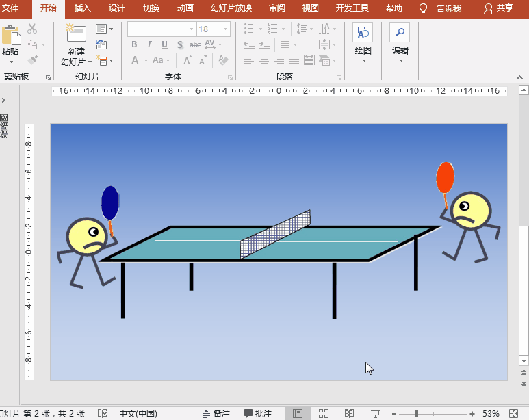Expand the Paste options arrow
Viewport: 529px width, 420px height.
coord(11,62)
